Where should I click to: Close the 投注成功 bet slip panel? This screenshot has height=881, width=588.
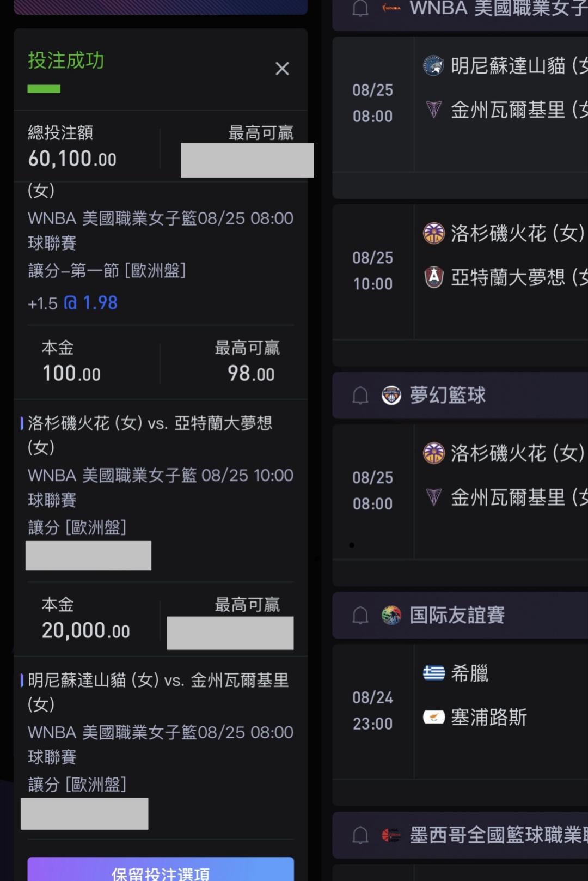(282, 69)
